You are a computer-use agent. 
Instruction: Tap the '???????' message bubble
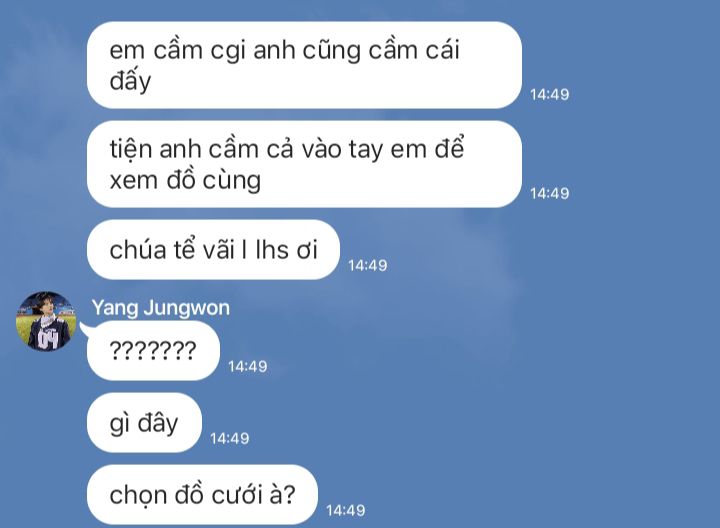point(153,351)
